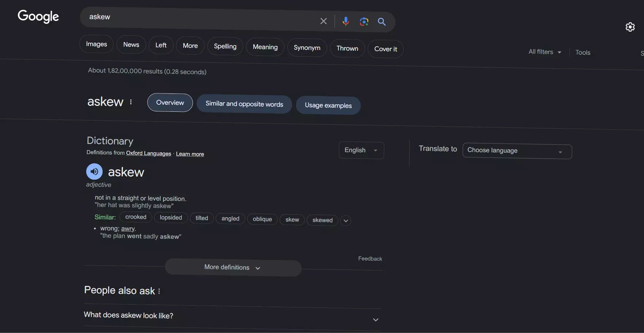This screenshot has height=333, width=644.
Task: Open the All filters dropdown
Action: click(x=544, y=52)
